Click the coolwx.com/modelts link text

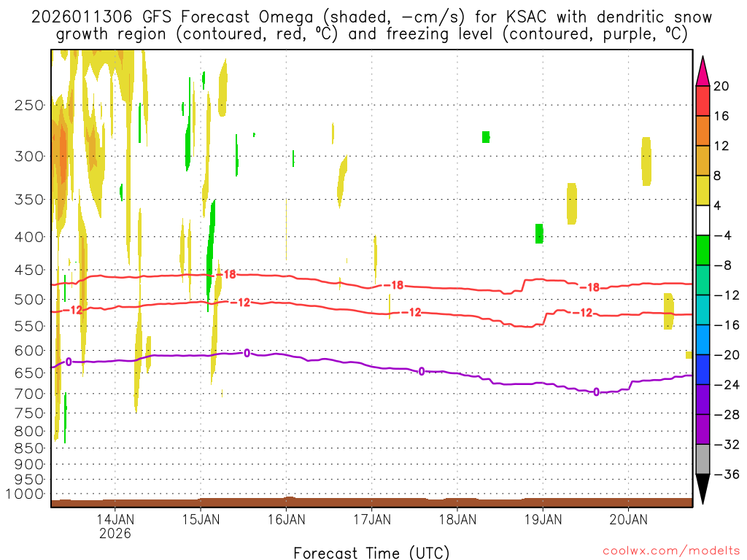(671, 551)
